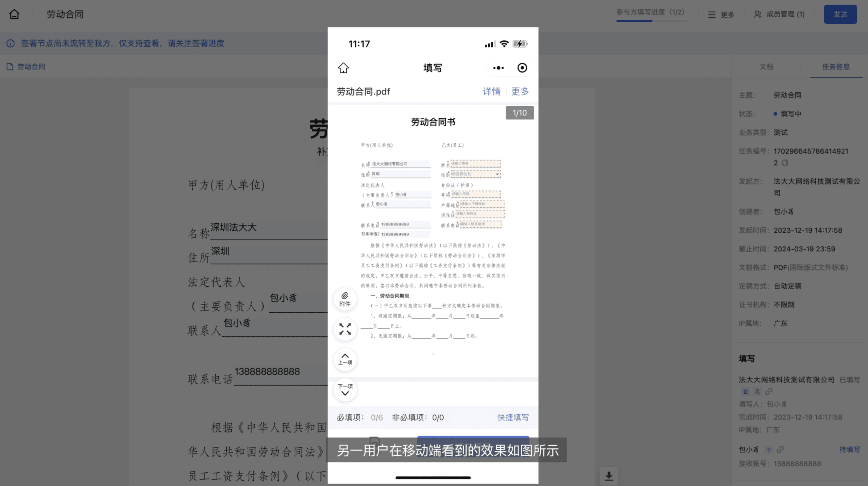Click the download icon at the bottom of the page
This screenshot has width=868, height=486.
609,476
